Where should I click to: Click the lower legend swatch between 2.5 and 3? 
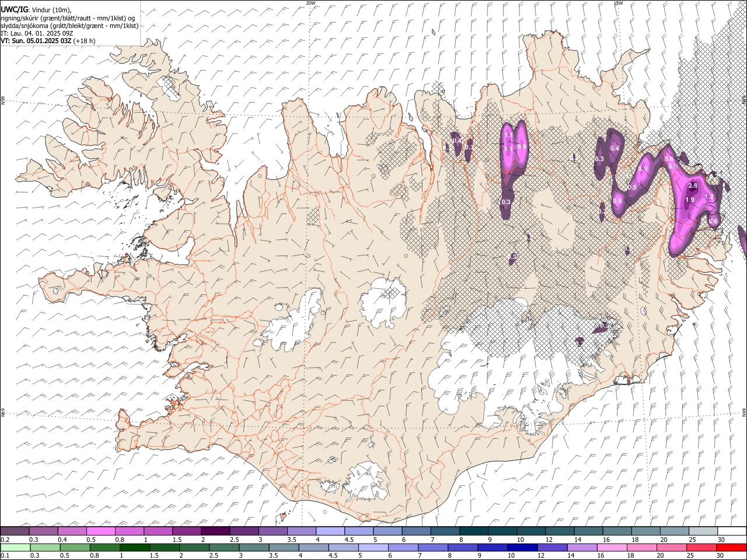click(224, 547)
